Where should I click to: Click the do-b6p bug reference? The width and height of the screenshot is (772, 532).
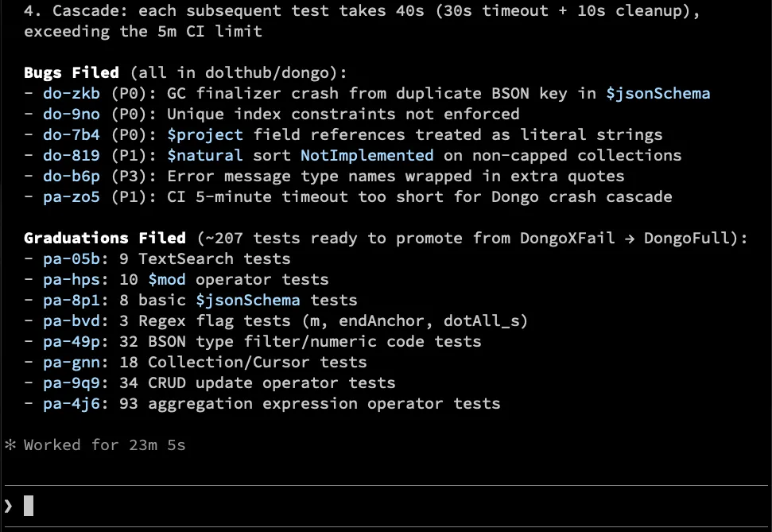click(x=72, y=177)
